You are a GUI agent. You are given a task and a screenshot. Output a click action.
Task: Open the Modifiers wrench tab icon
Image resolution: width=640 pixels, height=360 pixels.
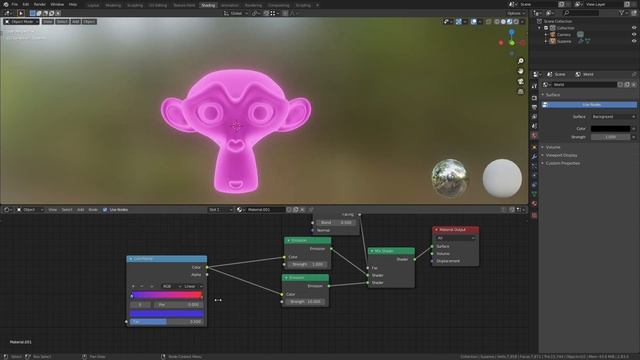534,157
